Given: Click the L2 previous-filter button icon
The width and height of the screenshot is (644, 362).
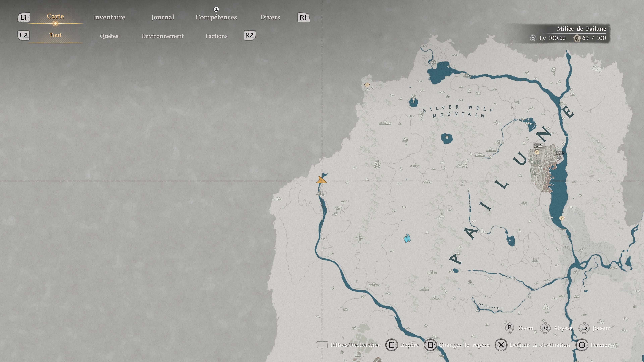Looking at the screenshot, I should click(23, 35).
